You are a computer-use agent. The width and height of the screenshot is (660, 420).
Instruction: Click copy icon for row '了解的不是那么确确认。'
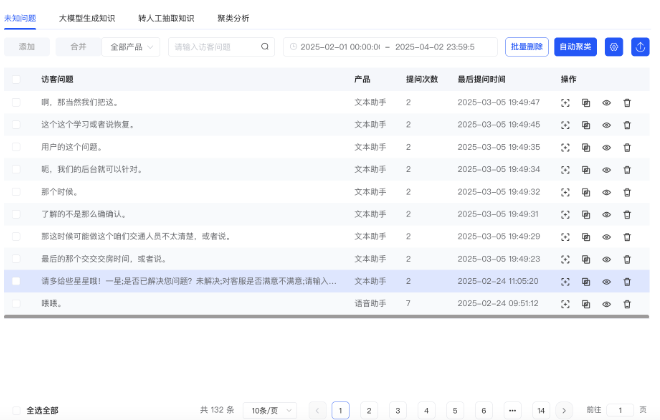586,214
